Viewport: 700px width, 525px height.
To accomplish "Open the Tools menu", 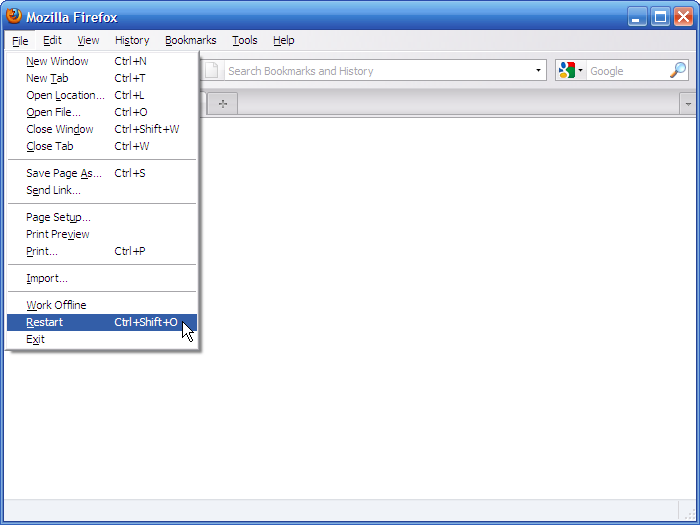I will click(245, 40).
